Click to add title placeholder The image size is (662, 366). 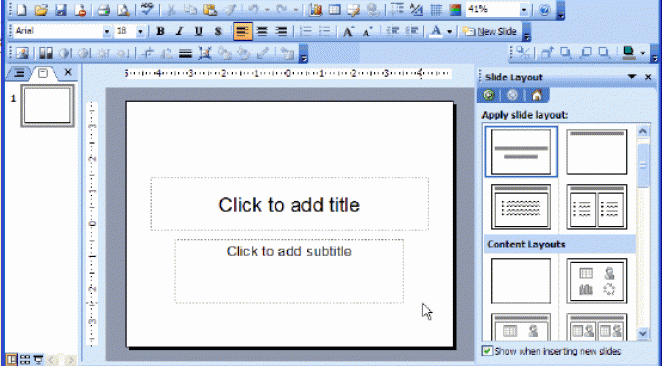(290, 204)
